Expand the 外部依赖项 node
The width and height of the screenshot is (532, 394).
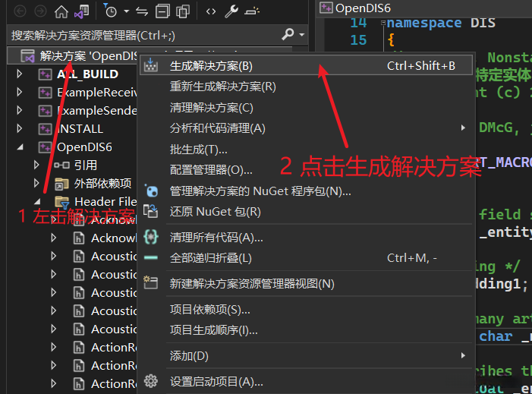coord(36,184)
